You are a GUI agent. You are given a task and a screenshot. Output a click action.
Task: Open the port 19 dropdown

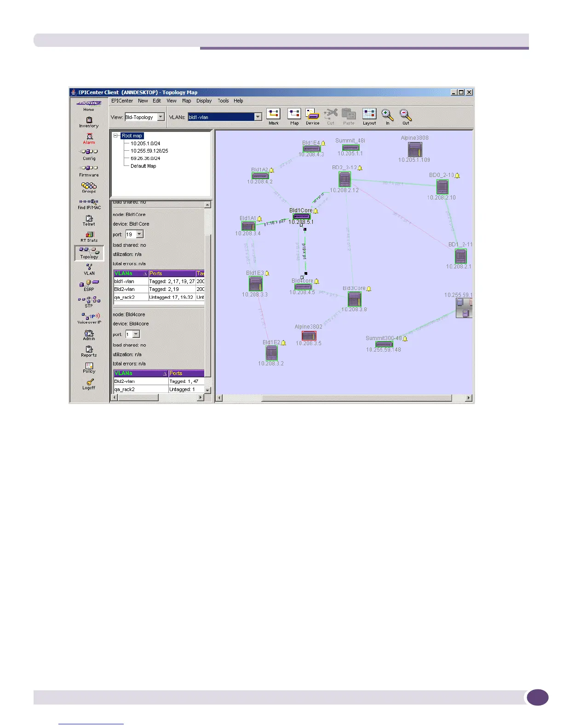click(140, 234)
